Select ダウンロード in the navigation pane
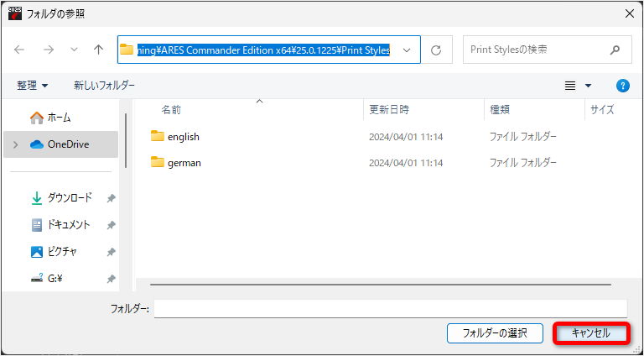Screen dimensions: 644x356 70,198
